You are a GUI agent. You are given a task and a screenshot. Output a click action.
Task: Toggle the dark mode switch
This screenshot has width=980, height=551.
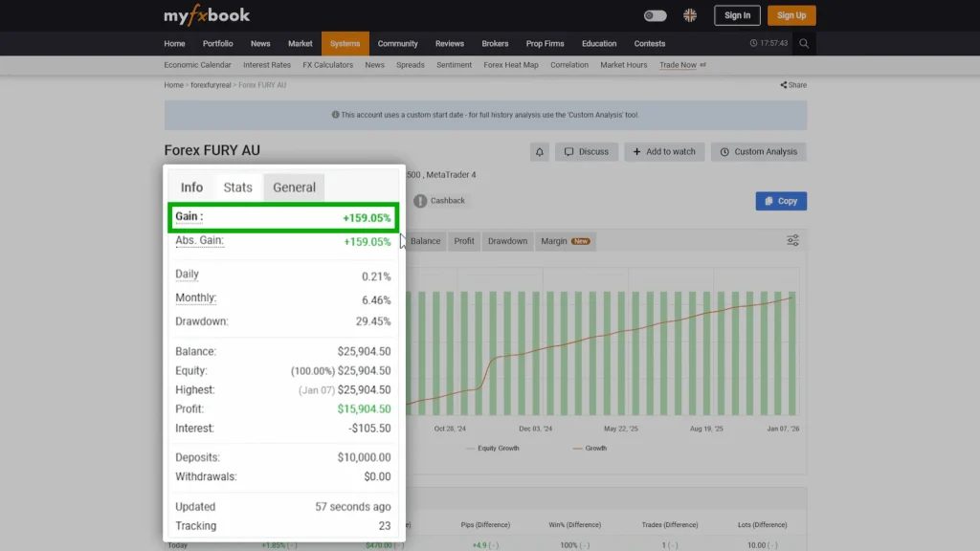tap(655, 15)
